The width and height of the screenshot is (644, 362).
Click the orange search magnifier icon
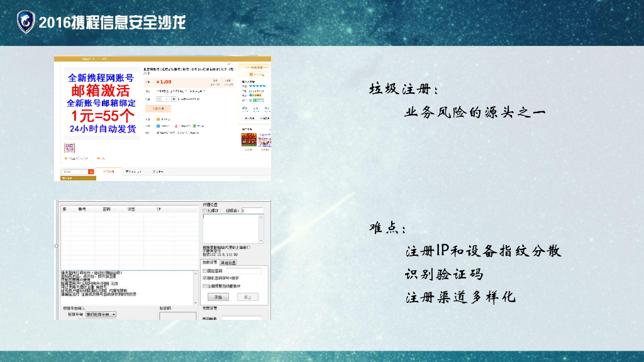(91, 172)
